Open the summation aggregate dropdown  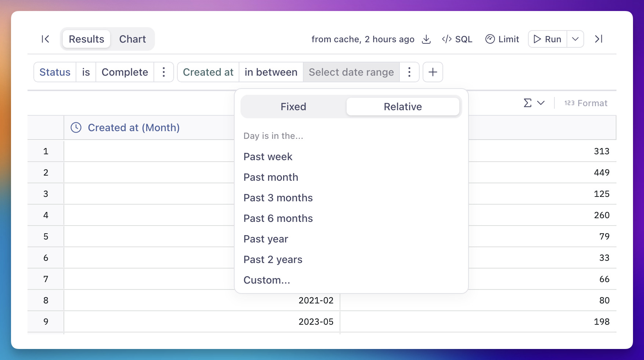[x=533, y=103]
